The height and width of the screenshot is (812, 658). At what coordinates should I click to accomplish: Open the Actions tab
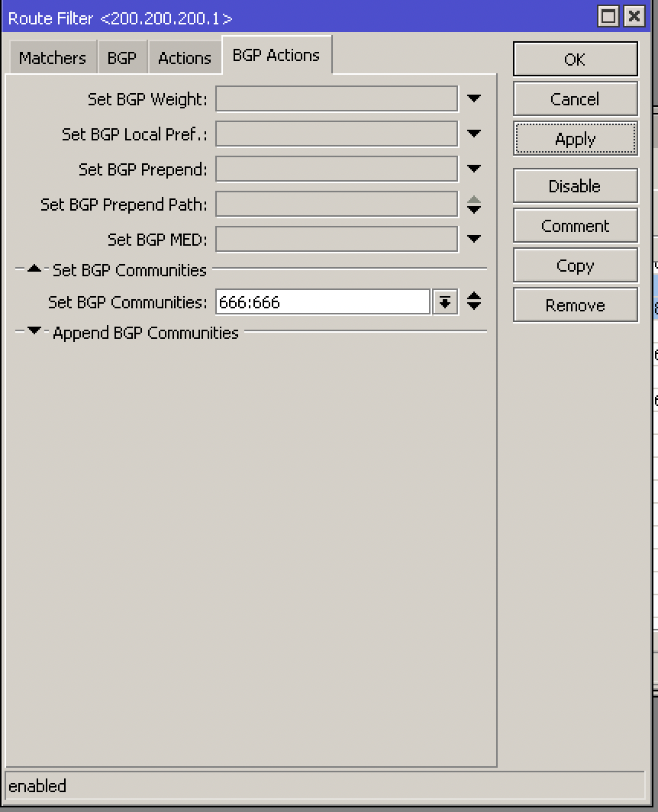[185, 57]
